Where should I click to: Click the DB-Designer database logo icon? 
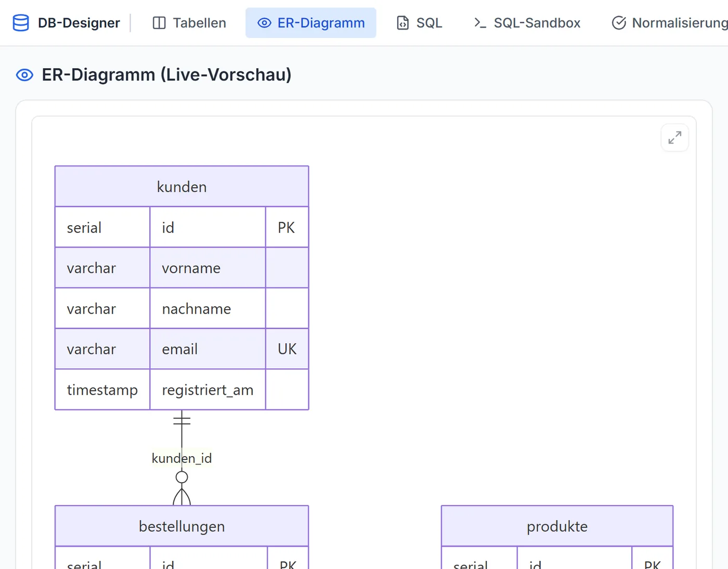point(21,23)
